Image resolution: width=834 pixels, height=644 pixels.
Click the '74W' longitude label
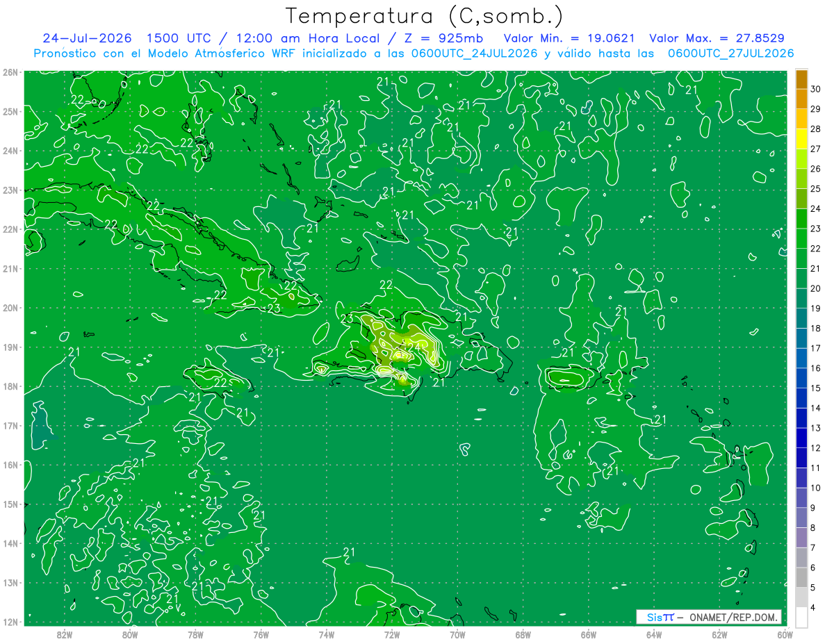pos(327,634)
